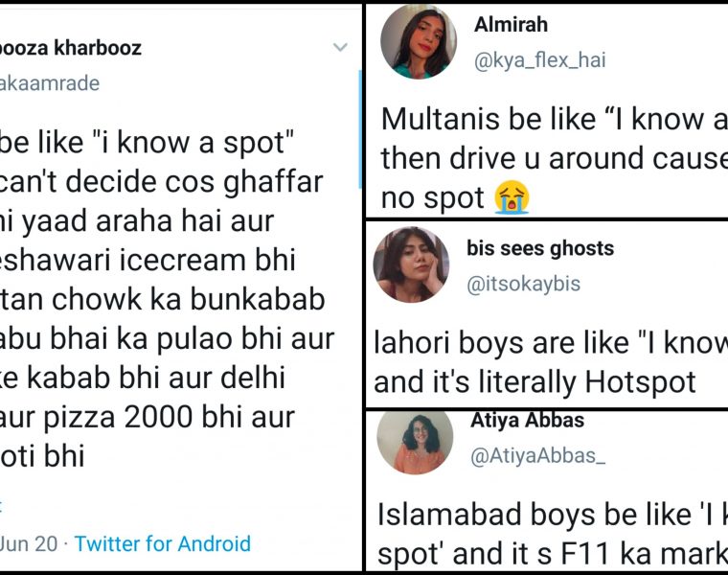Open the @itsokaybis handle
This screenshot has width=728, height=575.
[x=523, y=284]
